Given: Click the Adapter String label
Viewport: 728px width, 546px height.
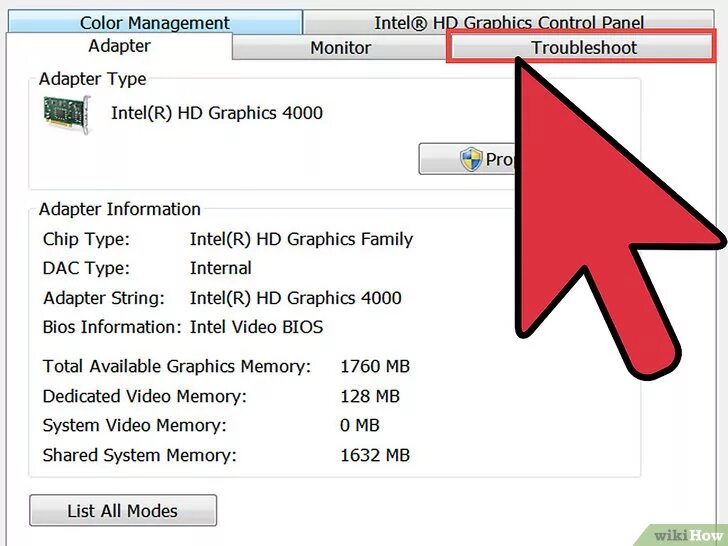Looking at the screenshot, I should (x=104, y=298).
